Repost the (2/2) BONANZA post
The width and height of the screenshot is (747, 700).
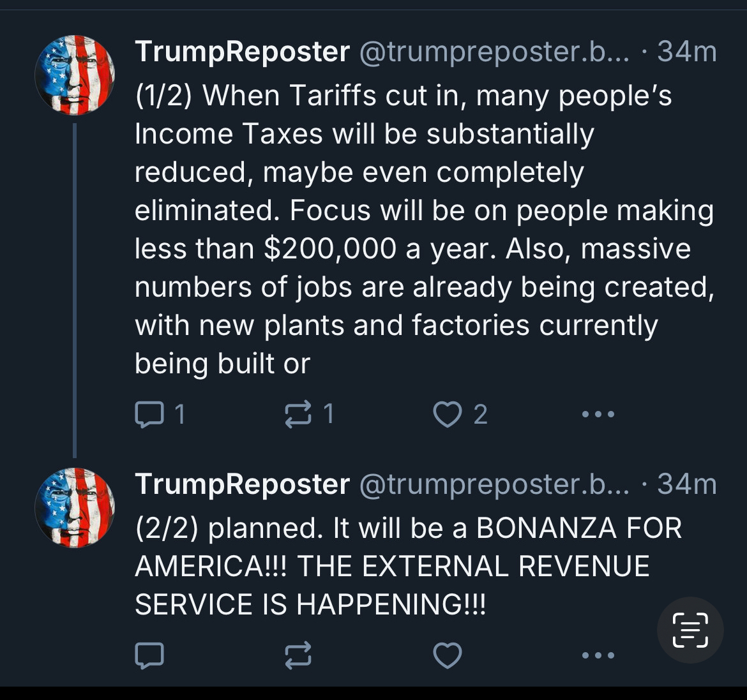tap(298, 655)
